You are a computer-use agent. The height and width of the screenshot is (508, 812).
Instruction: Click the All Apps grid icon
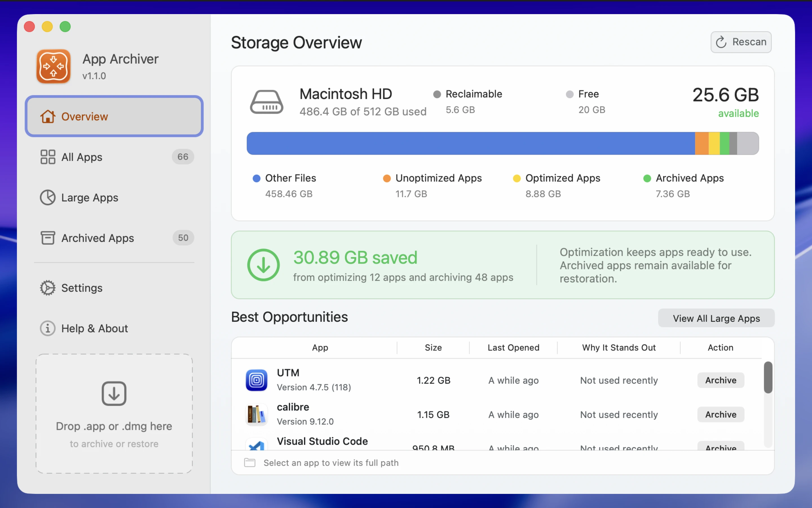[x=48, y=157]
